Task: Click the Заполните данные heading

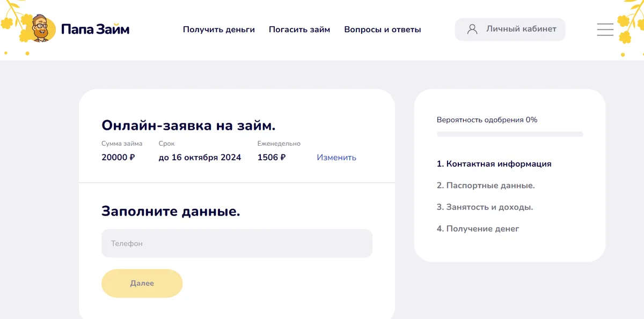Action: point(171,211)
